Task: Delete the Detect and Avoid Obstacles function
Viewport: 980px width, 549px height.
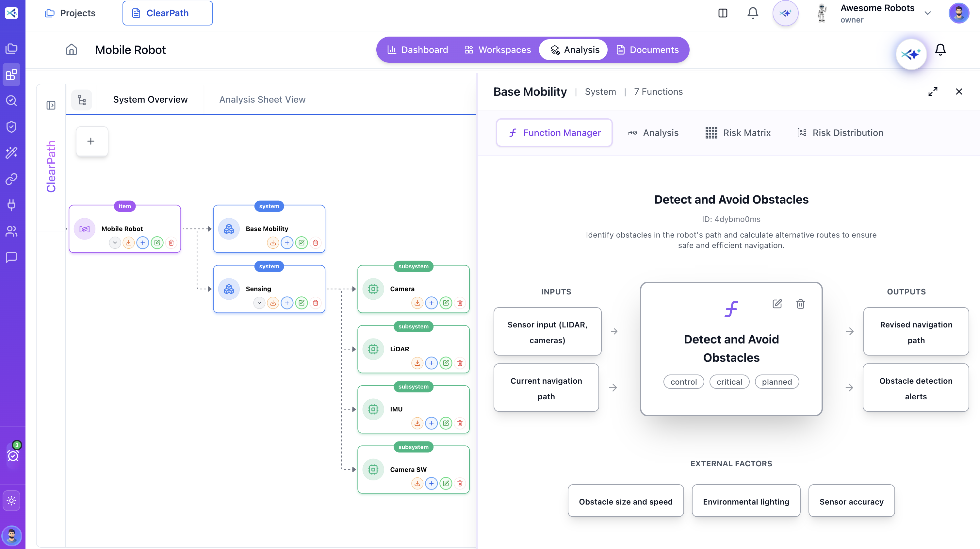Action: coord(800,304)
